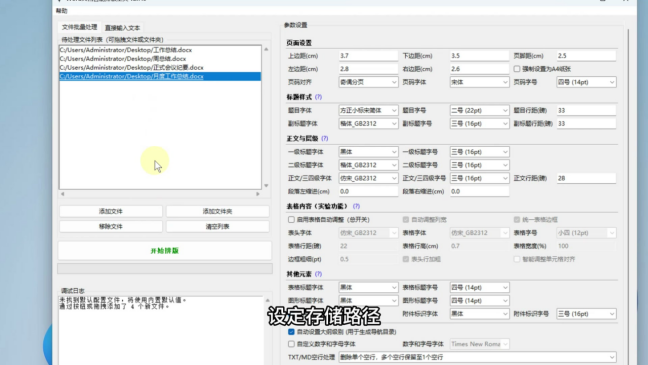The width and height of the screenshot is (648, 365).
Task: Open the 页码对齐 dropdown showing 奇偶分页
Action: pyautogui.click(x=368, y=82)
